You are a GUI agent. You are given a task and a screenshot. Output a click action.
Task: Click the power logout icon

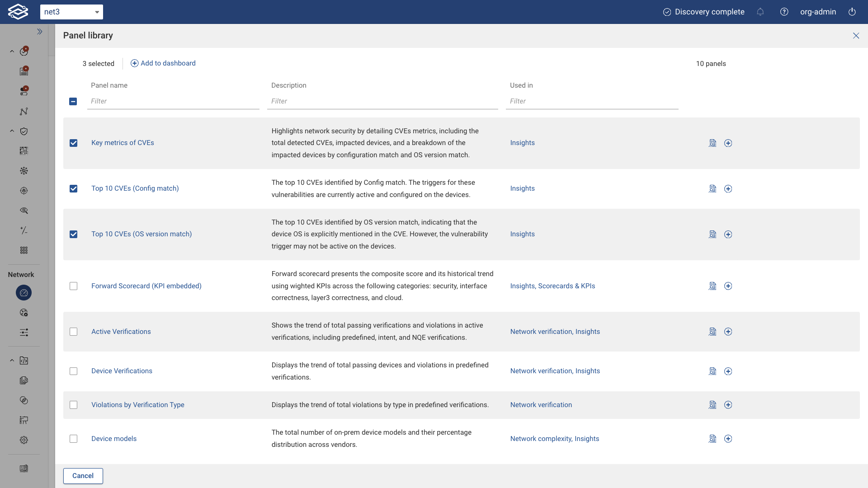(x=852, y=12)
